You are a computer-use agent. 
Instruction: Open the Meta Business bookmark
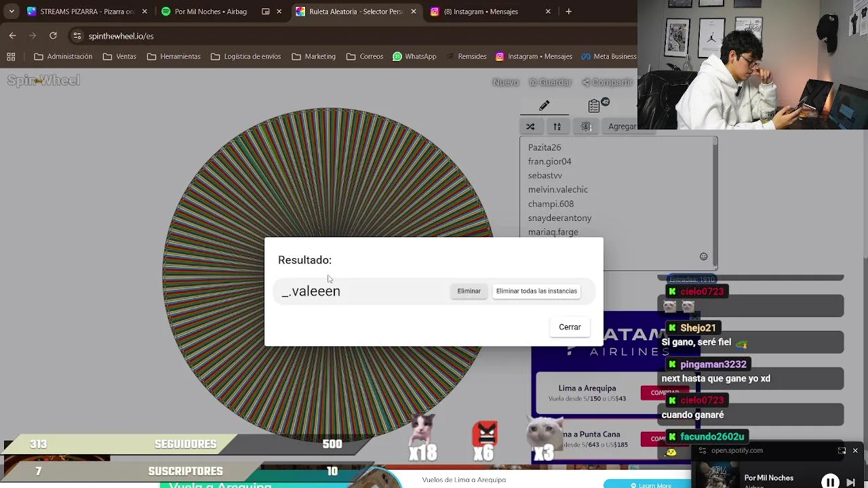[608, 56]
